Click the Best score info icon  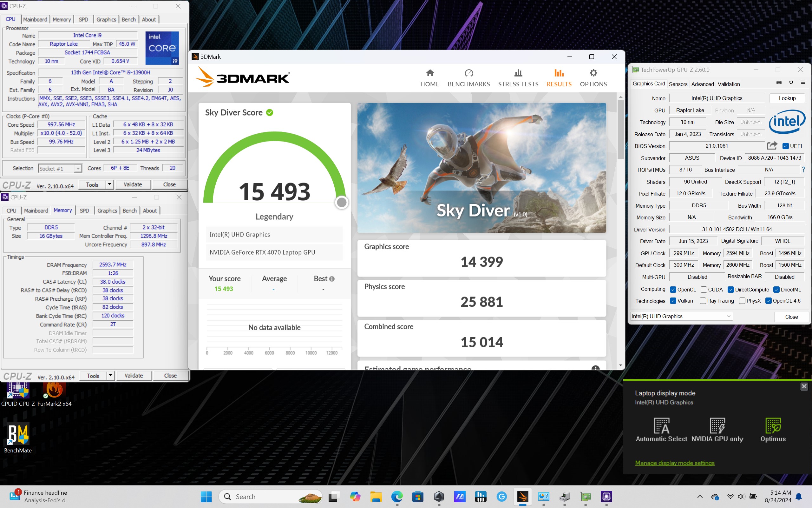[332, 279]
